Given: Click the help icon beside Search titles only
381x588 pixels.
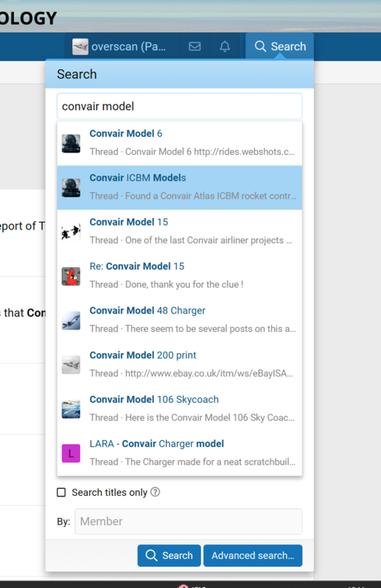Looking at the screenshot, I should 155,492.
